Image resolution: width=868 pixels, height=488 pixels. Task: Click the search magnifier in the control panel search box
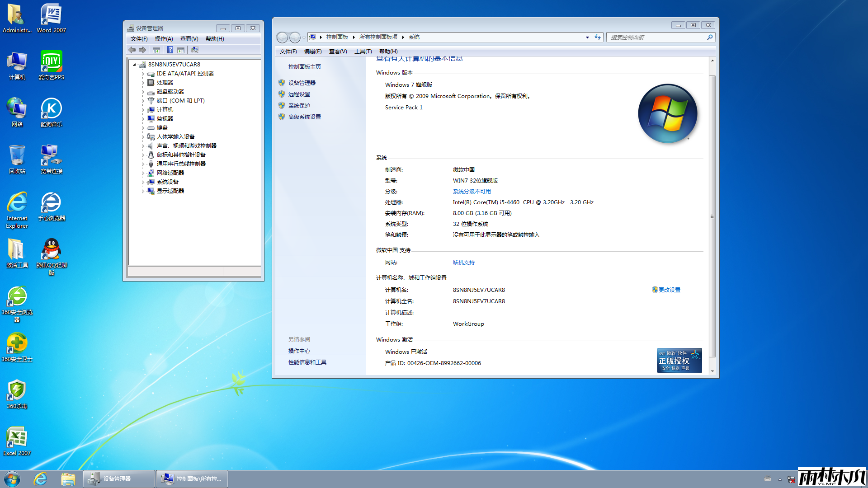tap(710, 37)
